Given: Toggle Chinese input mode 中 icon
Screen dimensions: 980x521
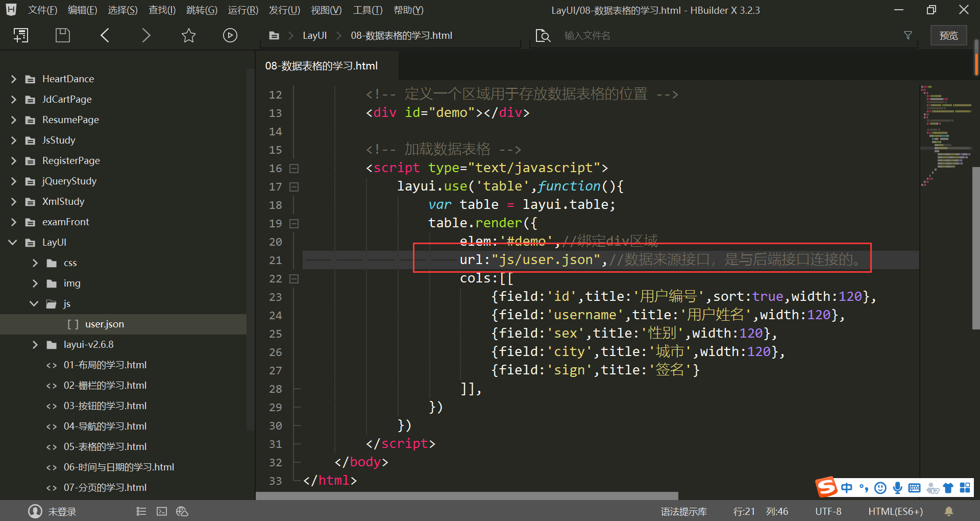Looking at the screenshot, I should tap(847, 488).
